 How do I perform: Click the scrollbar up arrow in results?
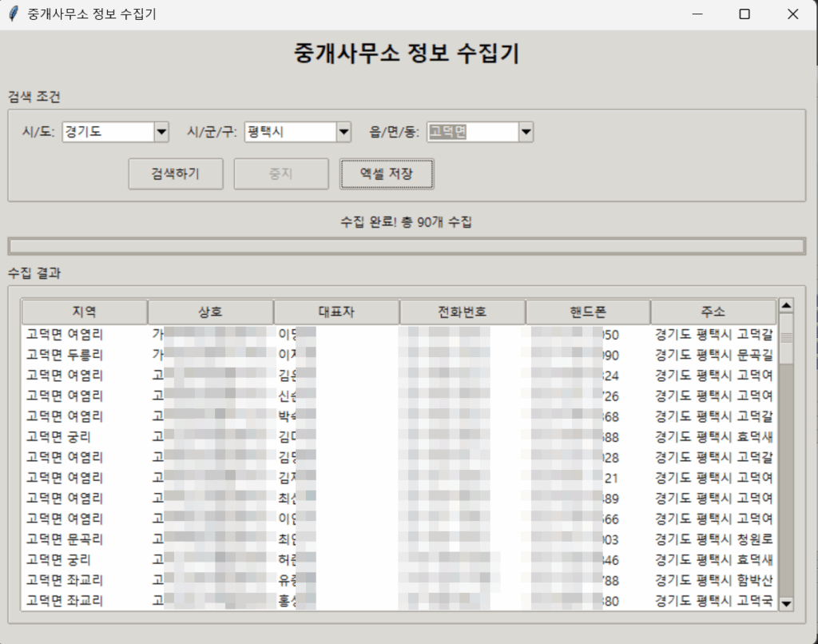point(786,305)
